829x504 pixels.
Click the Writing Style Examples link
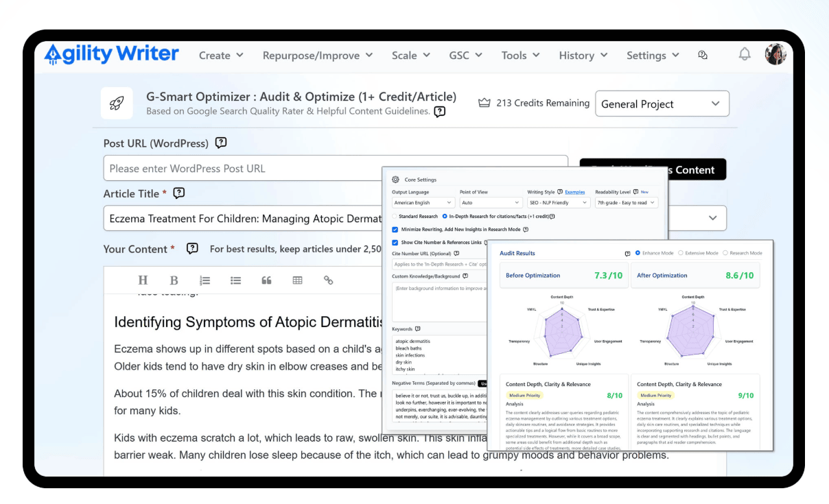click(x=574, y=192)
